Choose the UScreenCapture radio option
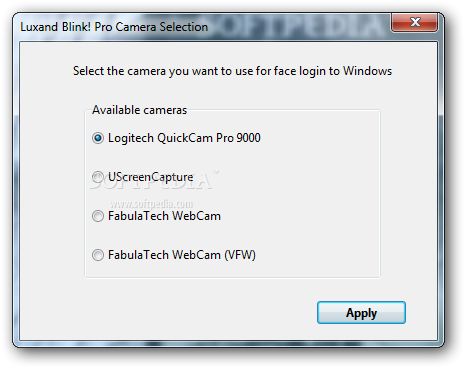 pyautogui.click(x=98, y=177)
